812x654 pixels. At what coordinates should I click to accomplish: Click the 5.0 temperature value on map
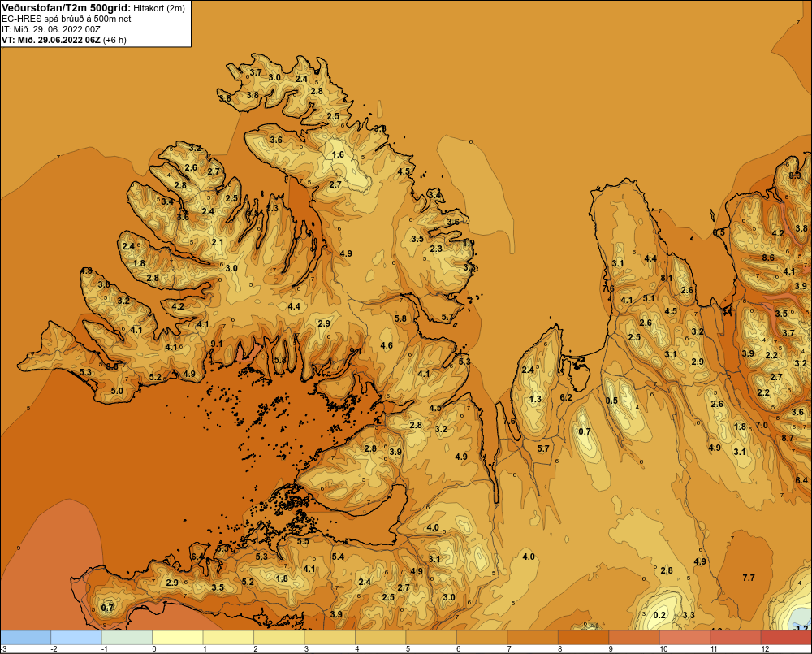(117, 391)
